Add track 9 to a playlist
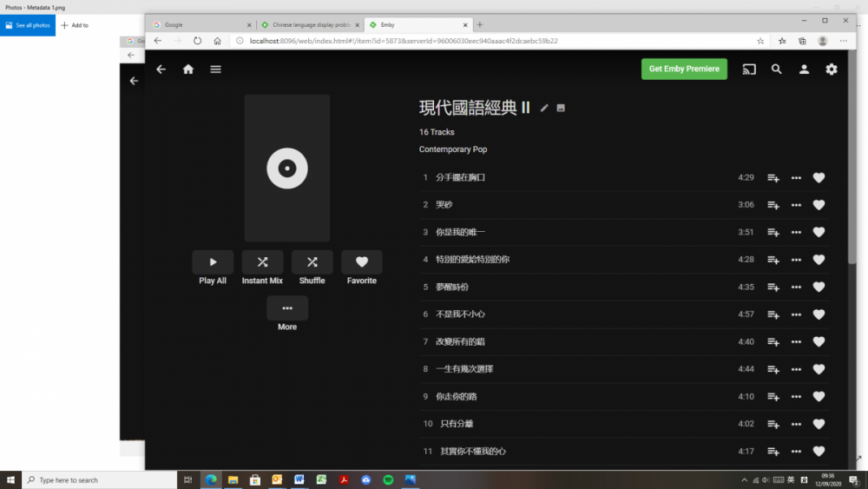This screenshot has width=868, height=489. click(773, 397)
